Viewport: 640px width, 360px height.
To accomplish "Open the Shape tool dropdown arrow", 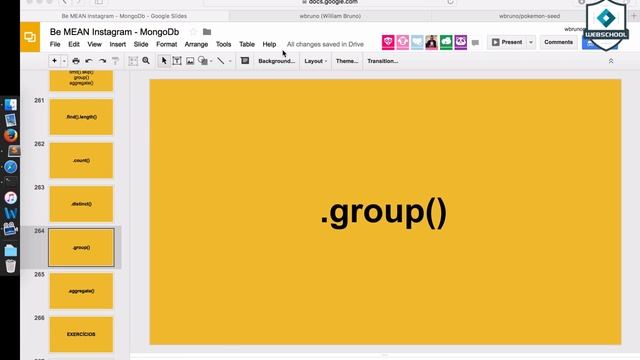I will coord(211,61).
